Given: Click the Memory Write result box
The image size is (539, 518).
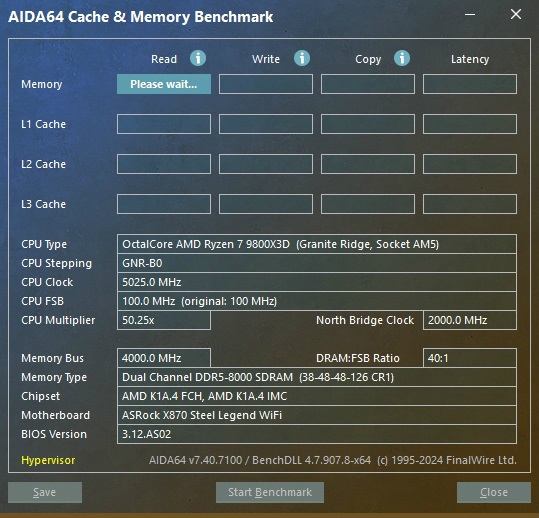Looking at the screenshot, I should click(266, 84).
